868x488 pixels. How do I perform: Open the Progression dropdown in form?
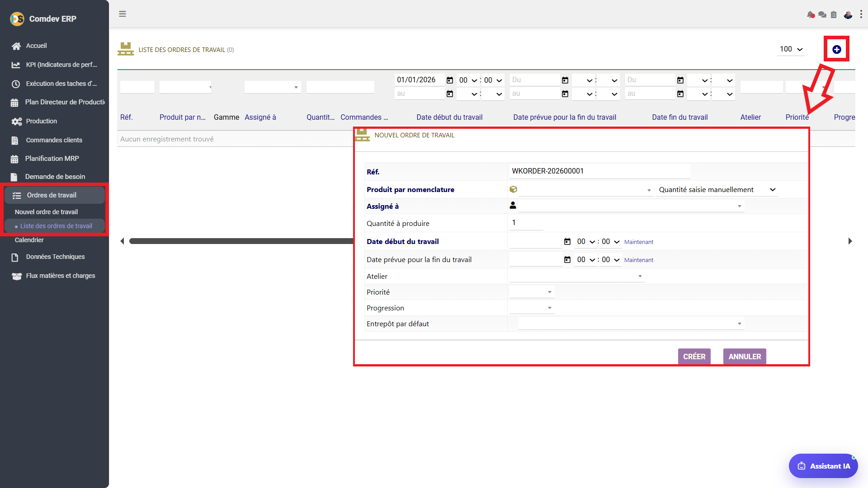point(532,308)
